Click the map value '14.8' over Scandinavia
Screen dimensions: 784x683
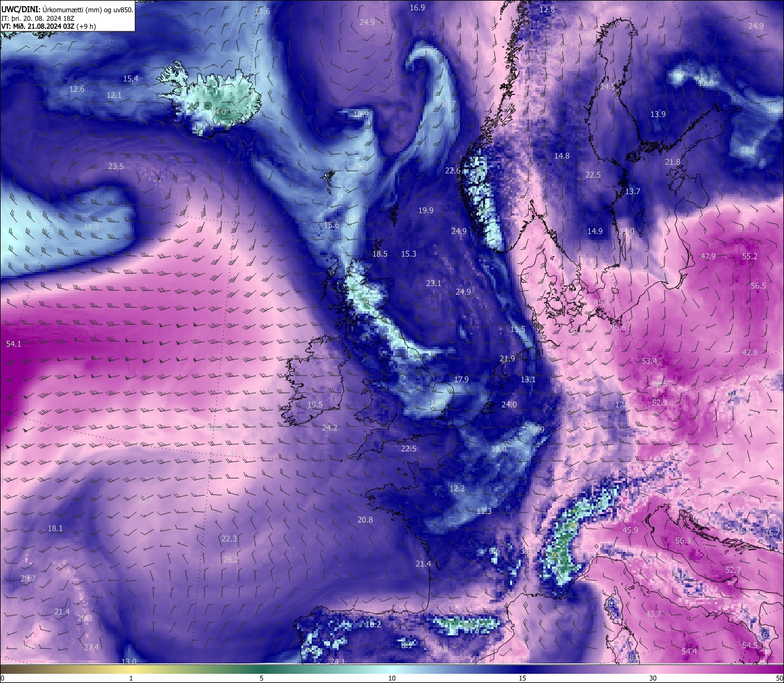(562, 156)
